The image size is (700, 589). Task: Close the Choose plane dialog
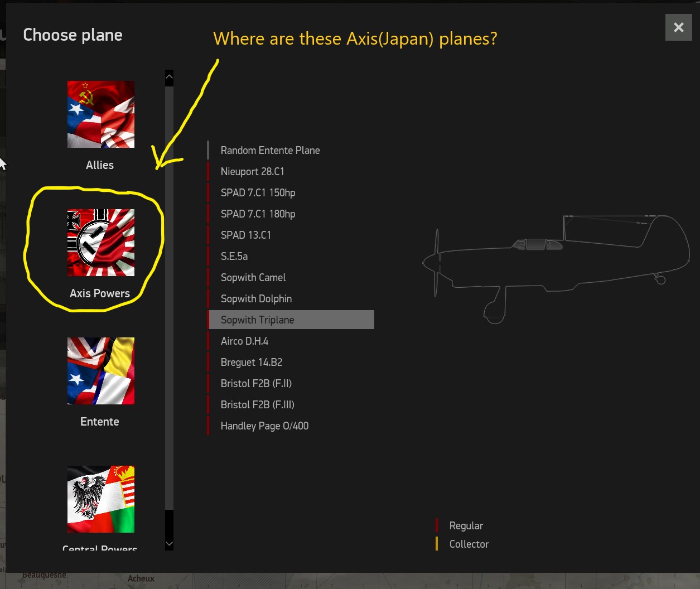pyautogui.click(x=678, y=27)
